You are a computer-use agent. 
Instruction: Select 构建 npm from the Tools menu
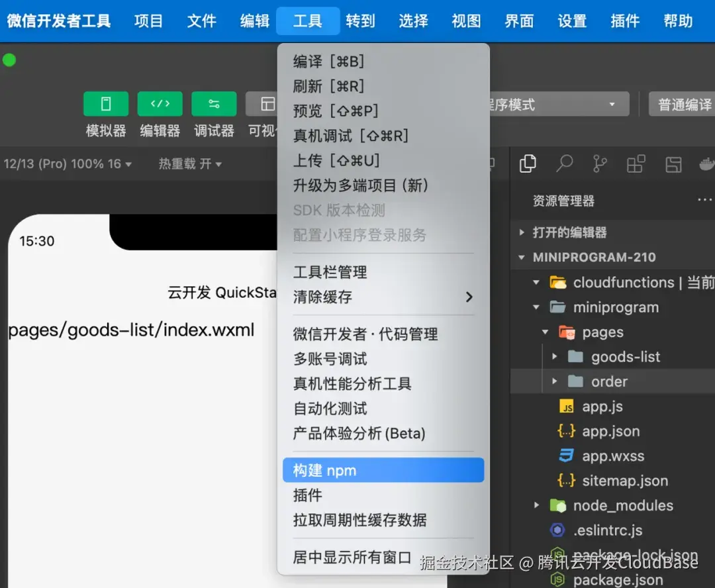(383, 470)
